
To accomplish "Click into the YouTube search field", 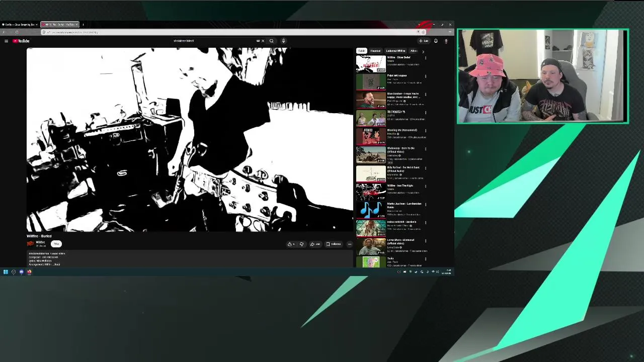I will (214, 41).
